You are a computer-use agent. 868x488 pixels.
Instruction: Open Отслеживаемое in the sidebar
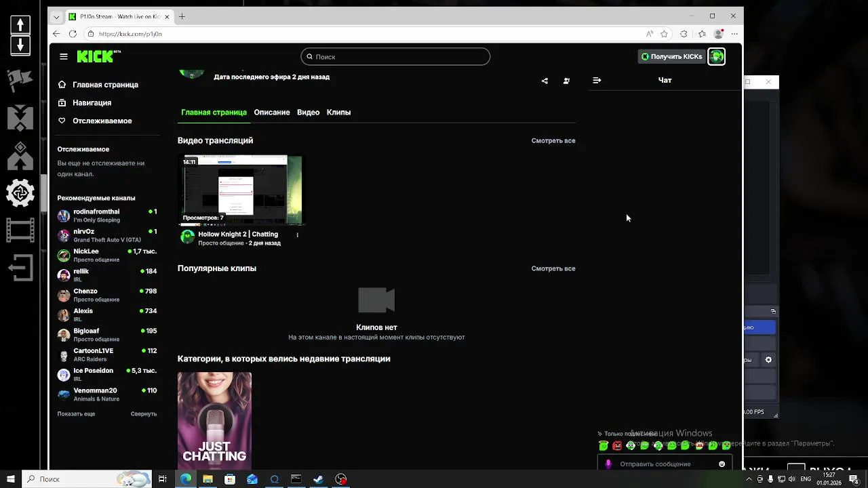(95, 121)
